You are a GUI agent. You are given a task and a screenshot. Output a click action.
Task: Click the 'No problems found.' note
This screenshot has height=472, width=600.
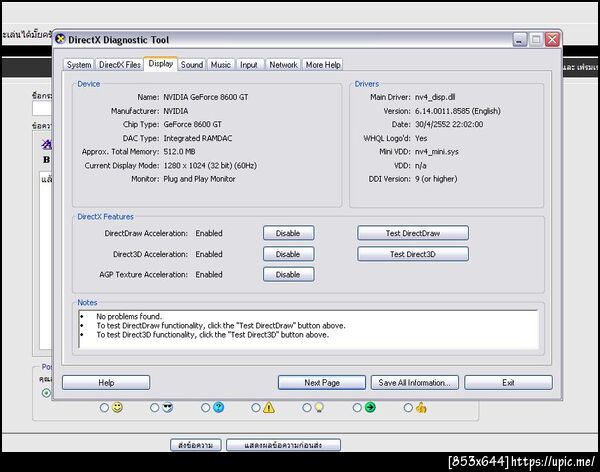pyautogui.click(x=129, y=317)
